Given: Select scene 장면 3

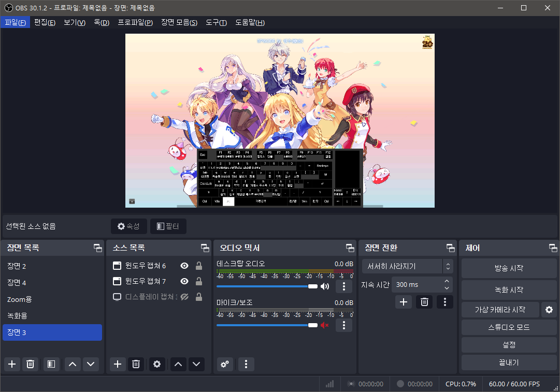Looking at the screenshot, I should click(52, 332).
